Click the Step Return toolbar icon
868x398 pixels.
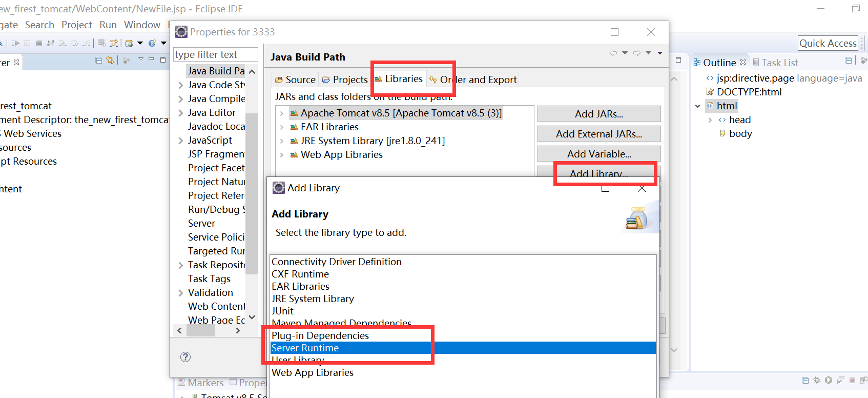(87, 44)
